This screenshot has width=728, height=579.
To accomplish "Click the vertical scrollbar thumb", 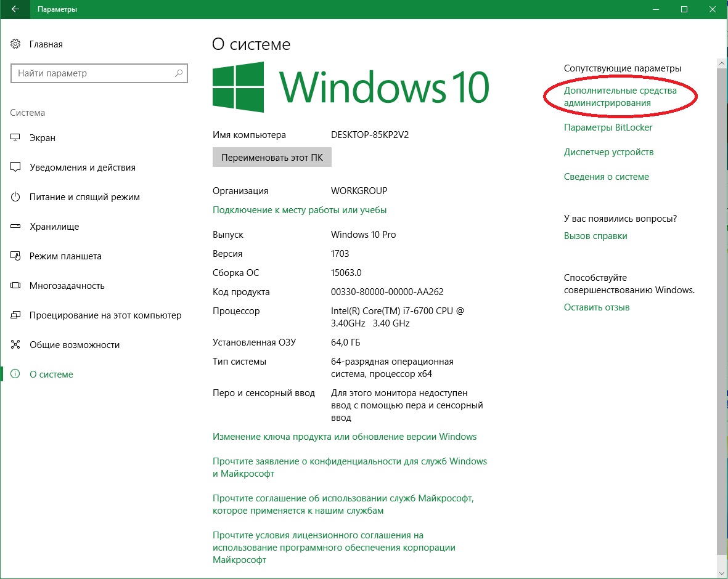I will [x=722, y=311].
